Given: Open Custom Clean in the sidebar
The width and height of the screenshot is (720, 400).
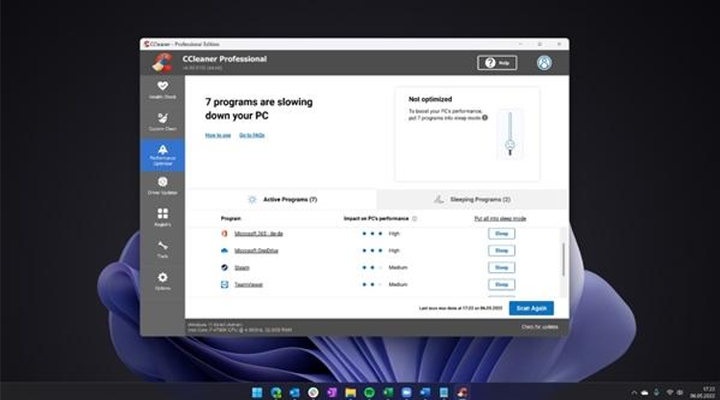Looking at the screenshot, I should [x=162, y=122].
